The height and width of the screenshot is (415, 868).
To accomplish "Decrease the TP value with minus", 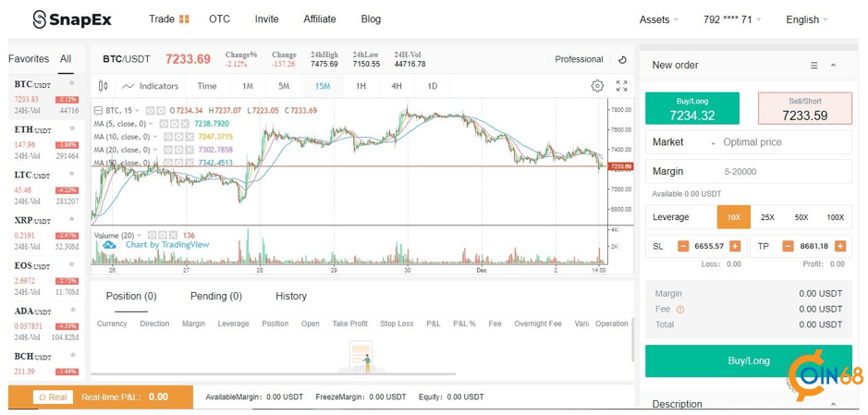I will pos(788,246).
